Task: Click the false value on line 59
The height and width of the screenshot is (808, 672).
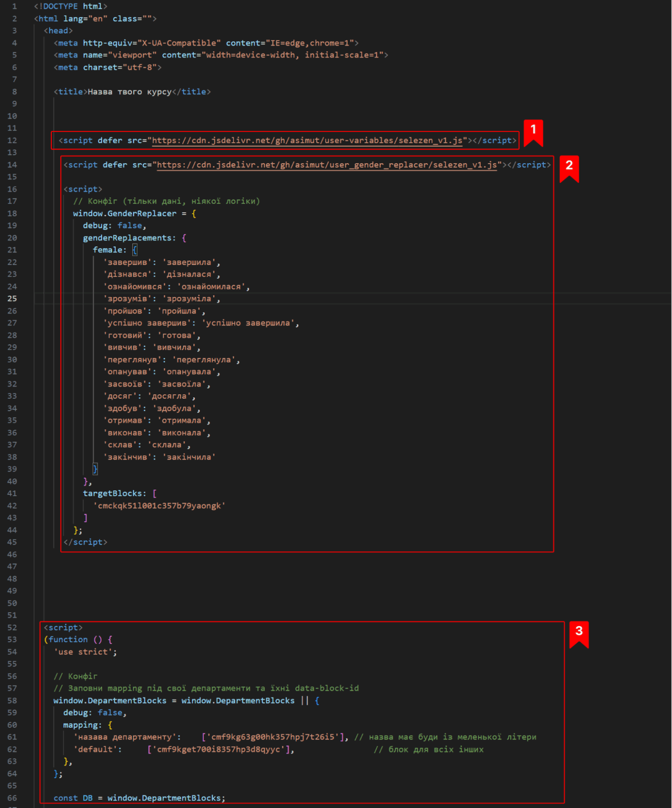Action: pyautogui.click(x=110, y=712)
